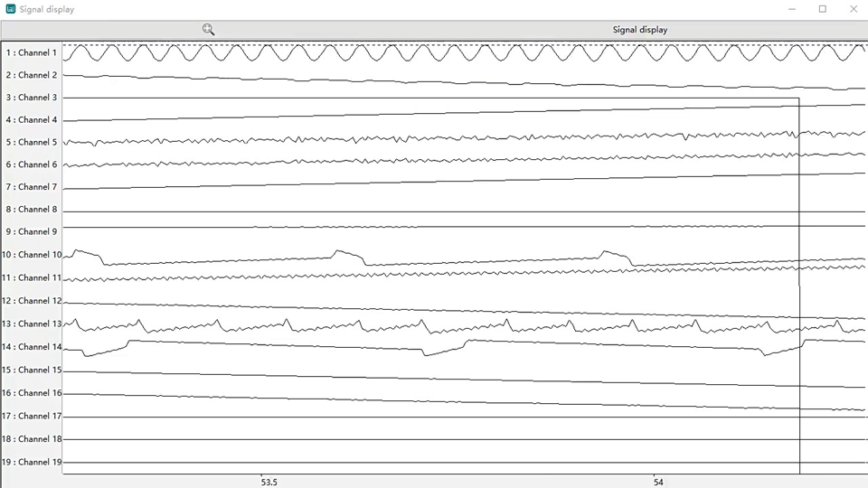Click the Signal display header title

tap(639, 30)
